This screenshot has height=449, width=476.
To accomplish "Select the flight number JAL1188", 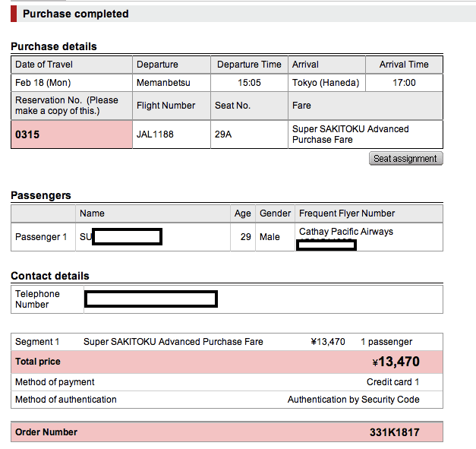I will [x=155, y=135].
